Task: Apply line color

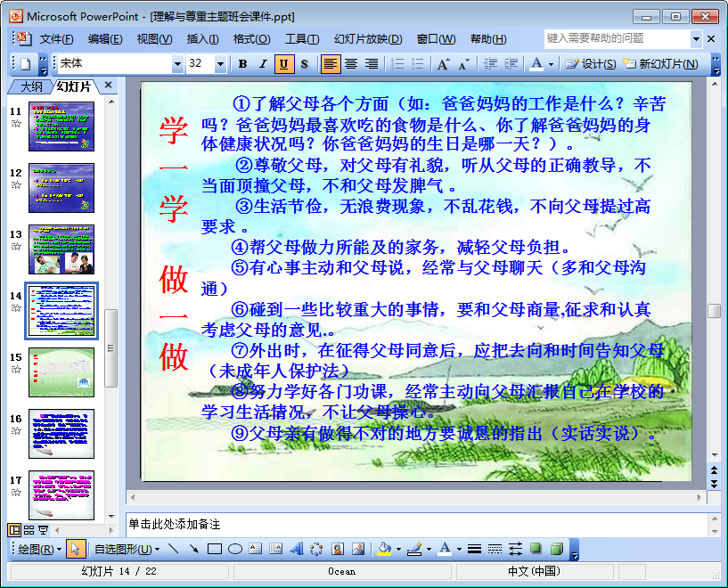Action: click(x=414, y=550)
